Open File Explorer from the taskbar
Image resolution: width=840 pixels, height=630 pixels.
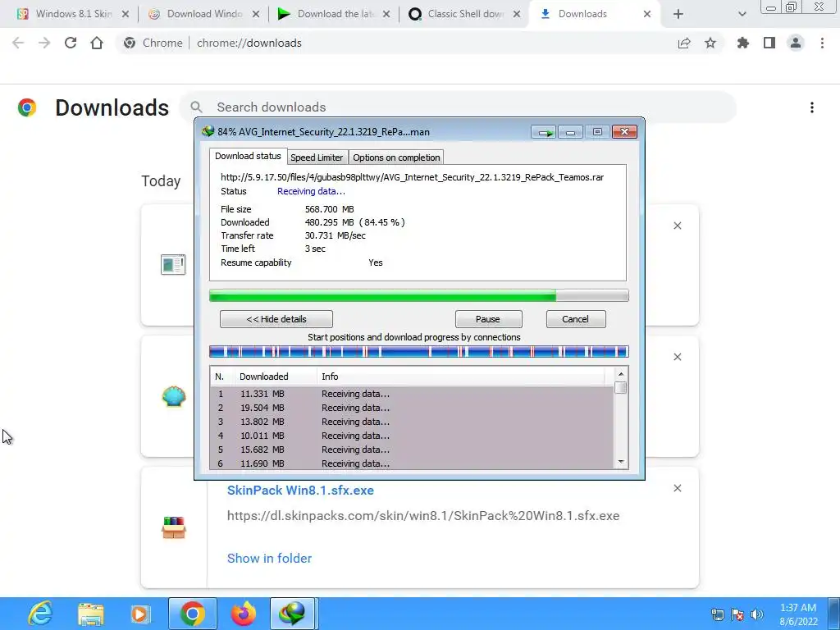tap(90, 614)
